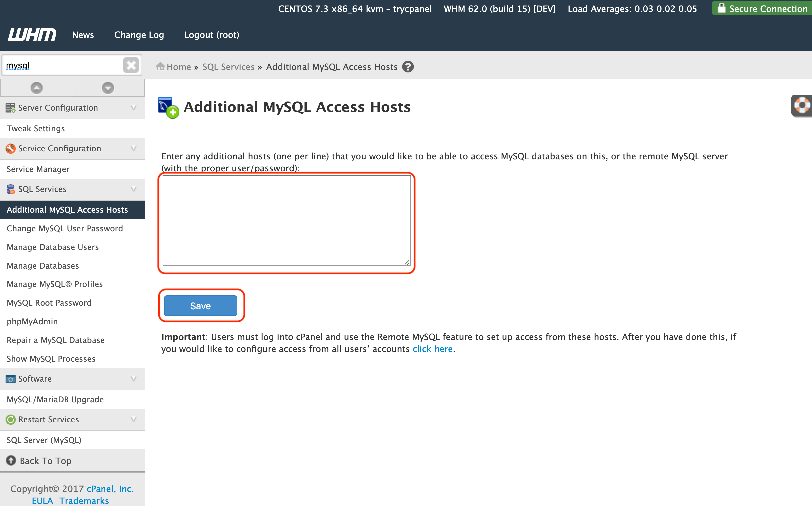Click the Back To Top button
This screenshot has width=812, height=506.
[x=45, y=461]
